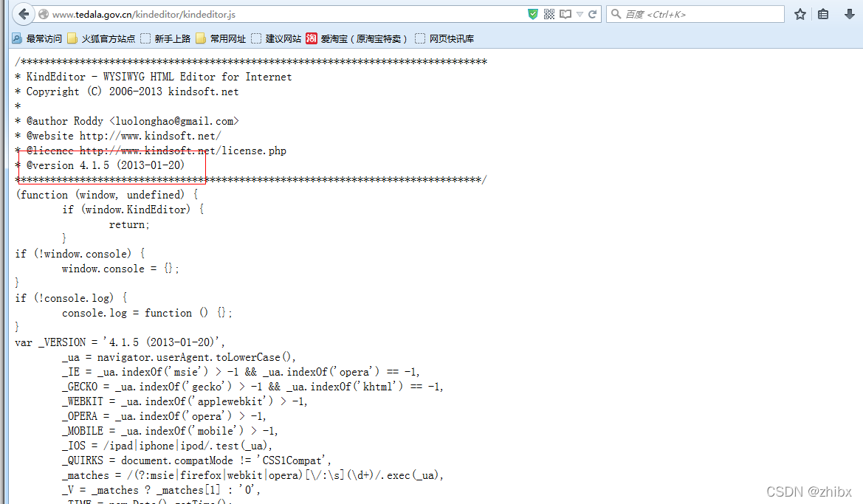
Task: Click the 'if (window.KindEditor) {' line
Action: 133,209
